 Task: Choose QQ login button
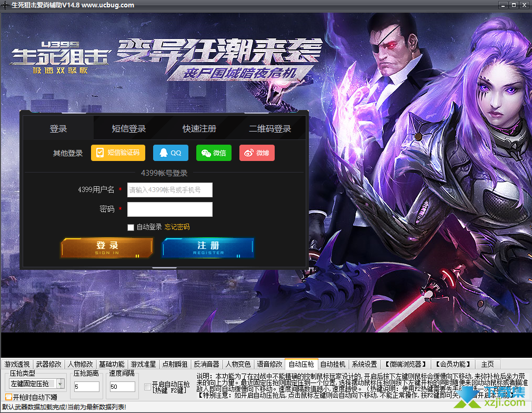pos(170,153)
